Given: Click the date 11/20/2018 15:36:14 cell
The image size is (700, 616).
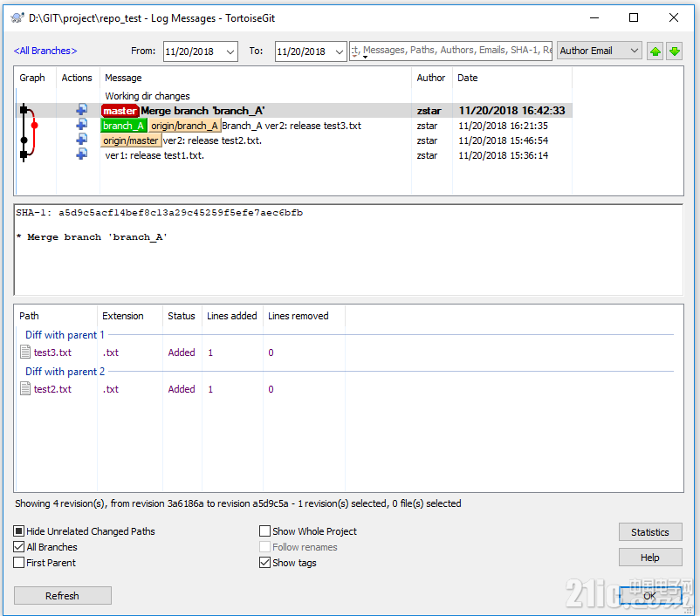Looking at the screenshot, I should [503, 155].
